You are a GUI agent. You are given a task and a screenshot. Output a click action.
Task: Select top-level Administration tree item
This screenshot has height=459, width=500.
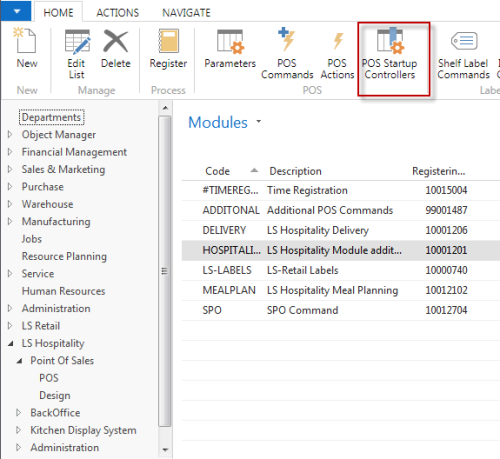click(x=56, y=308)
